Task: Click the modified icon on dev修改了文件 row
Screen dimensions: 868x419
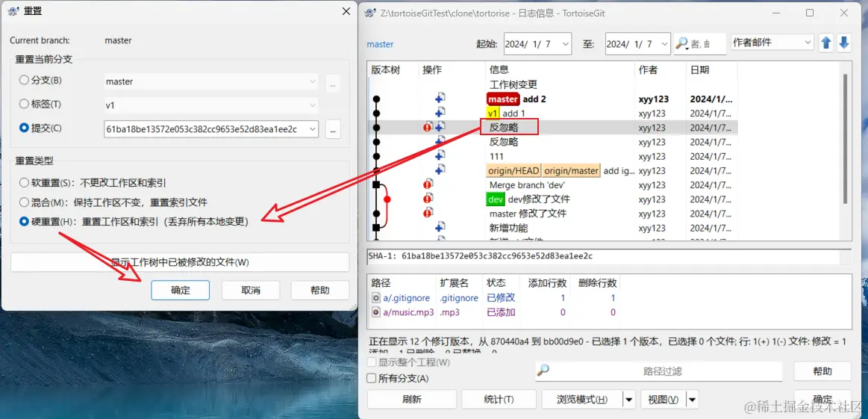Action: 428,199
